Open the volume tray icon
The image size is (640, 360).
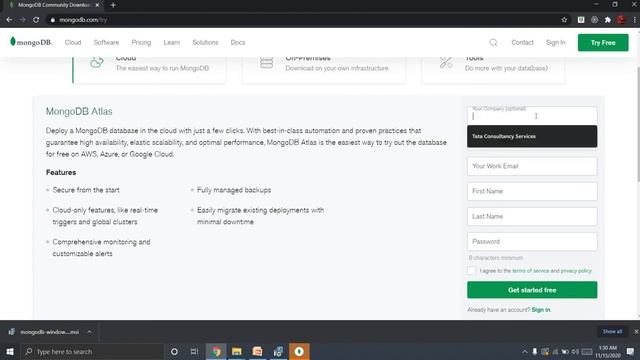tap(576, 351)
